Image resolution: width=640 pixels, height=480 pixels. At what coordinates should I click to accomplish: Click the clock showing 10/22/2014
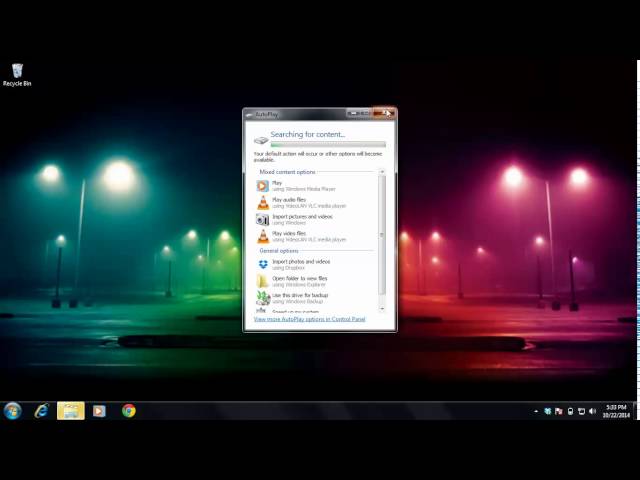(616, 411)
